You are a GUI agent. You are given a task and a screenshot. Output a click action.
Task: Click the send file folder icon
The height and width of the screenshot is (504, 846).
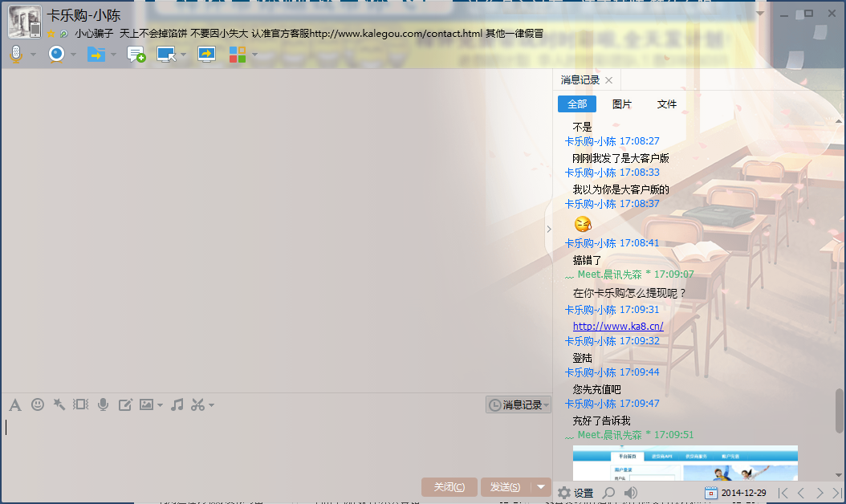click(x=96, y=54)
